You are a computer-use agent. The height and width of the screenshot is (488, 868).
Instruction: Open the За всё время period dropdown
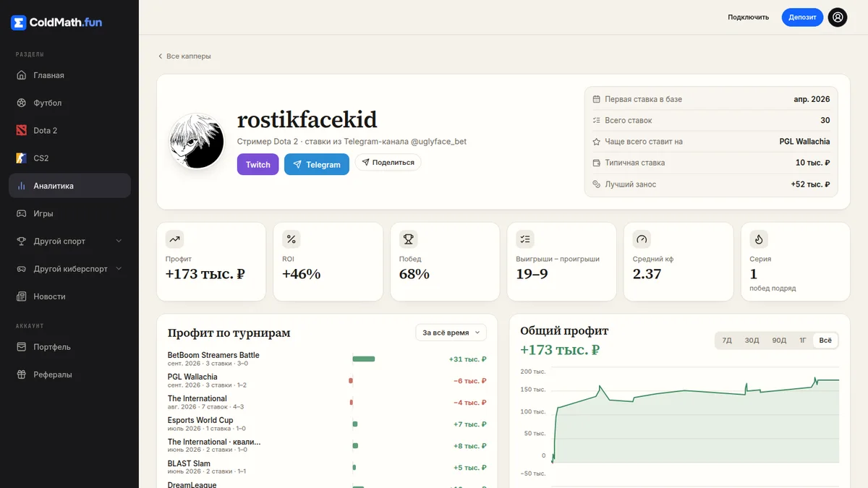tap(451, 333)
